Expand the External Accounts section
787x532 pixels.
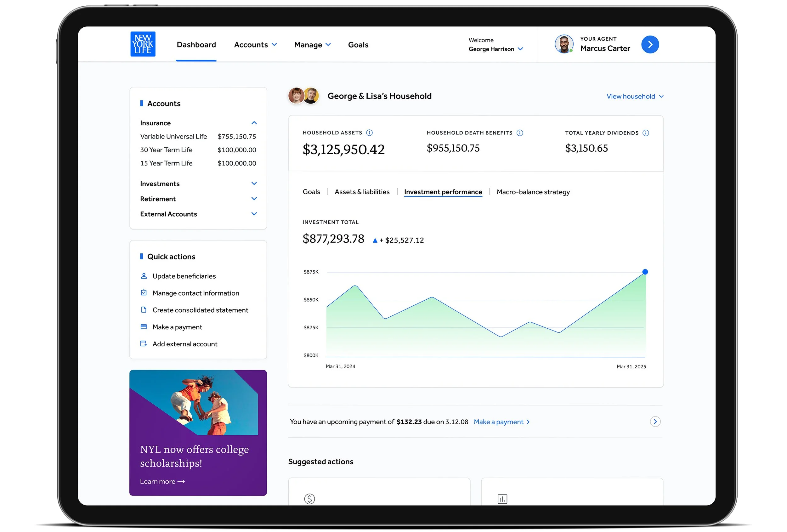click(254, 214)
